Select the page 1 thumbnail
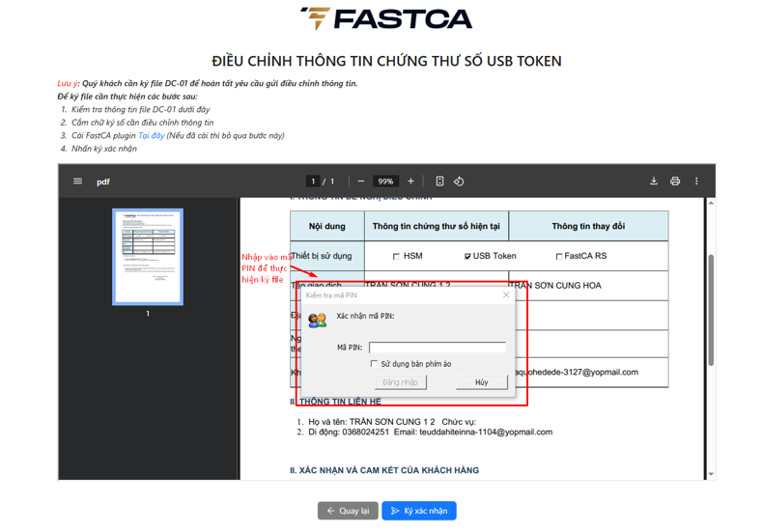762x532 pixels. pyautogui.click(x=148, y=256)
